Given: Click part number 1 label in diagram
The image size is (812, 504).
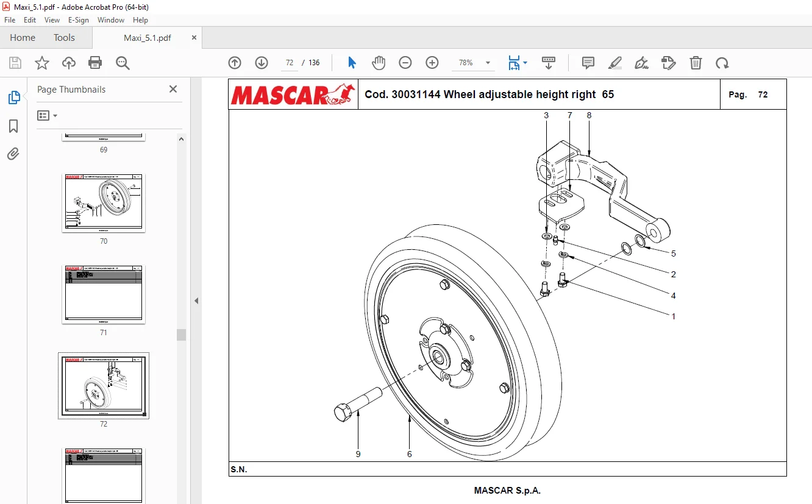Looking at the screenshot, I should [674, 316].
